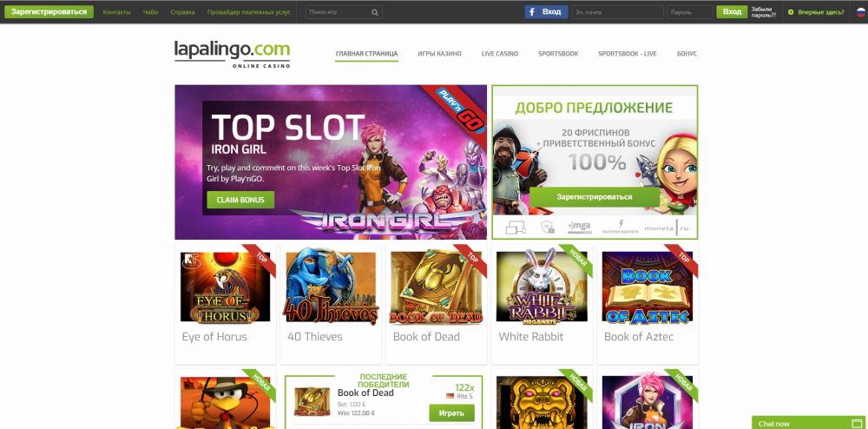Open the Контакты link in top bar

point(117,12)
